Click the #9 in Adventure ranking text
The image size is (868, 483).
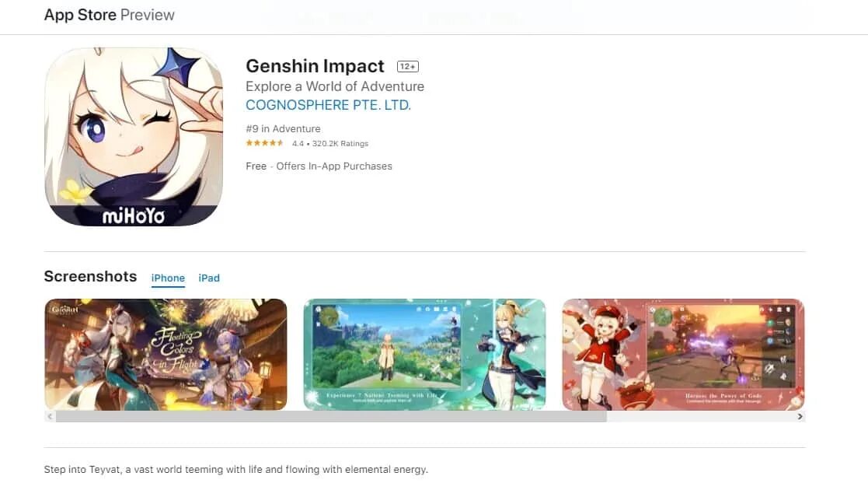(283, 128)
